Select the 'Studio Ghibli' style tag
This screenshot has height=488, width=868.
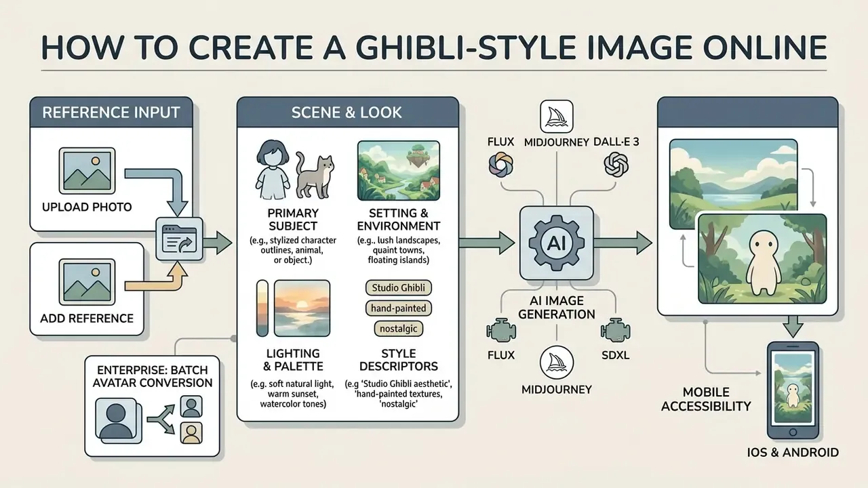[x=398, y=287]
